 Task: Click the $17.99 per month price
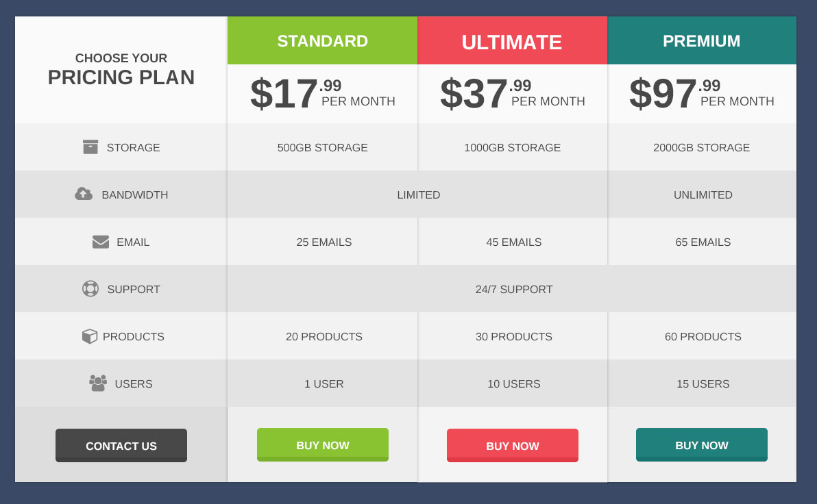(x=323, y=94)
